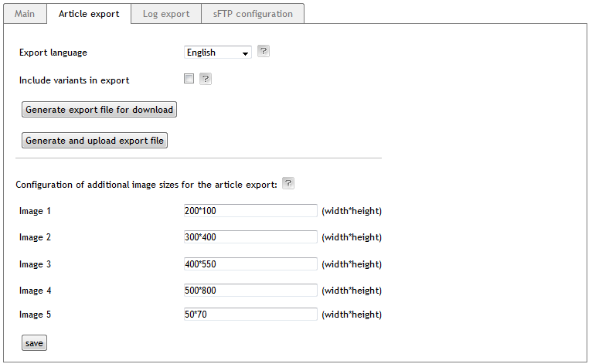
Task: Click help icon beside Include variants checkbox
Action: 206,79
